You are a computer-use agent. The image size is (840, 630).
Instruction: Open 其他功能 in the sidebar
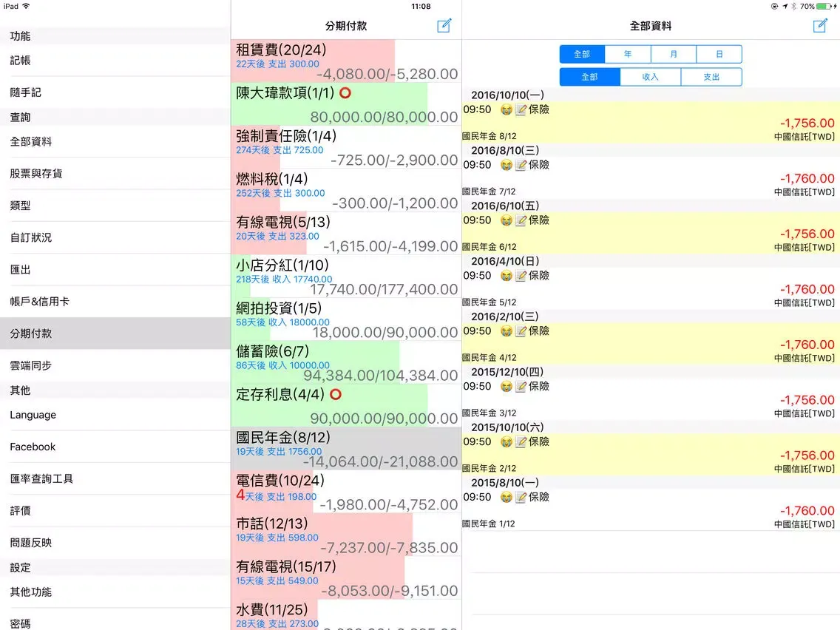[115, 592]
